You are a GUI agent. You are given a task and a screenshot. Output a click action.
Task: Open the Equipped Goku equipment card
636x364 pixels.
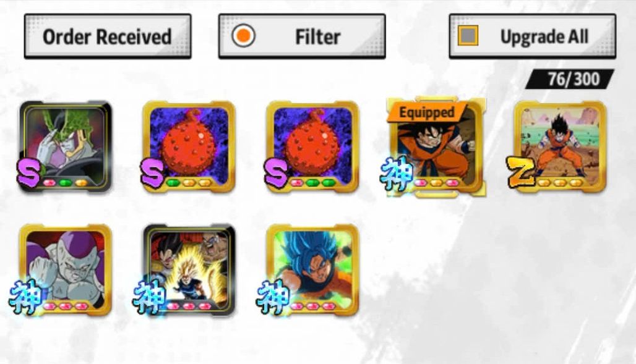pyautogui.click(x=436, y=147)
